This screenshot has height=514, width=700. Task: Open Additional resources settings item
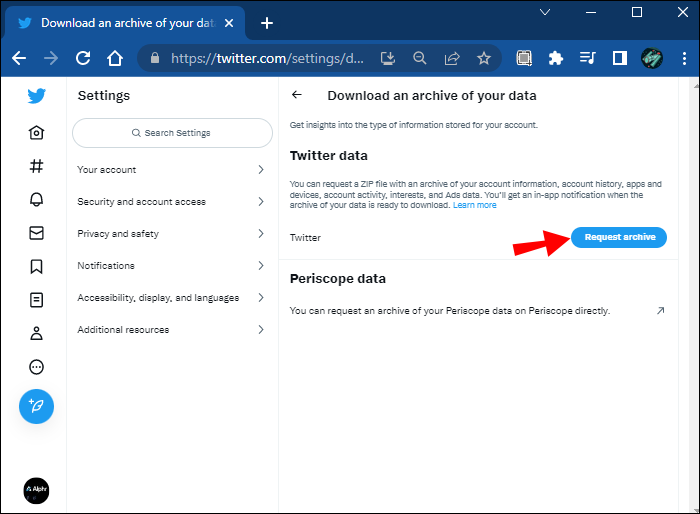pos(171,330)
